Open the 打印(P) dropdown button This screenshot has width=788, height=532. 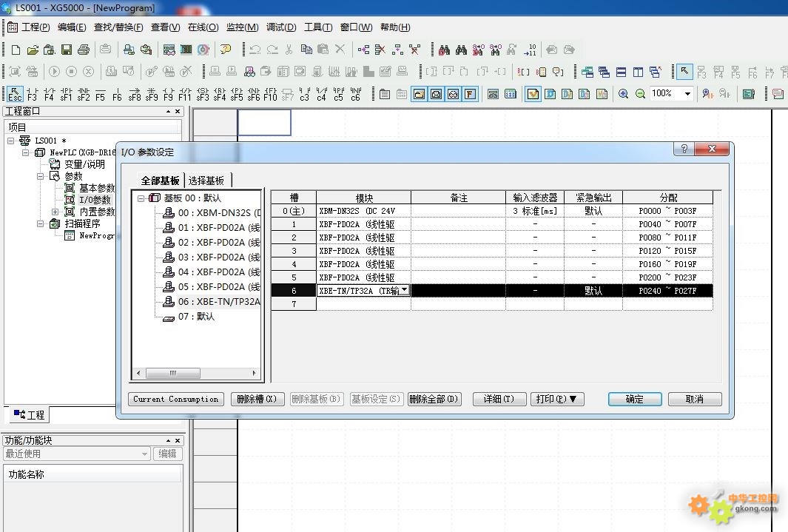[x=557, y=399]
